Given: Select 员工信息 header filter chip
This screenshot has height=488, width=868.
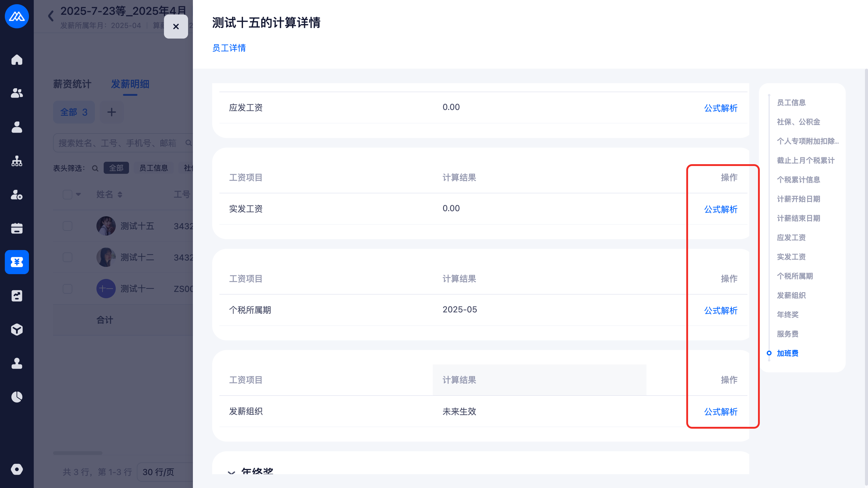Looking at the screenshot, I should (x=154, y=168).
